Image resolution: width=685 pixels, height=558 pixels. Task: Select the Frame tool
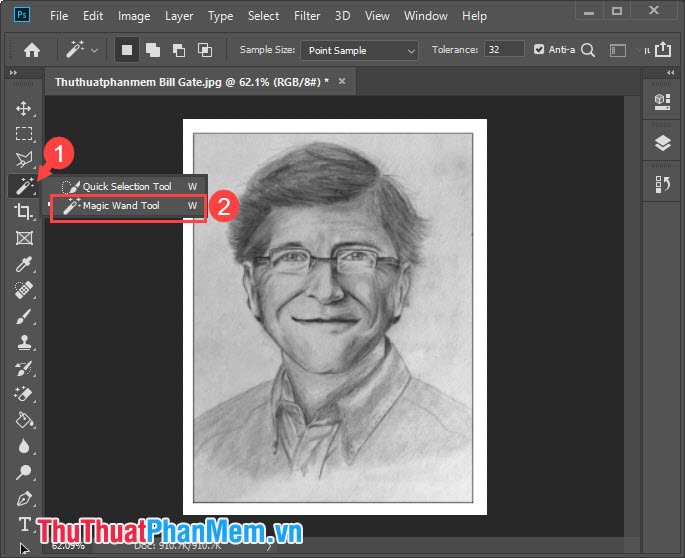click(x=24, y=238)
